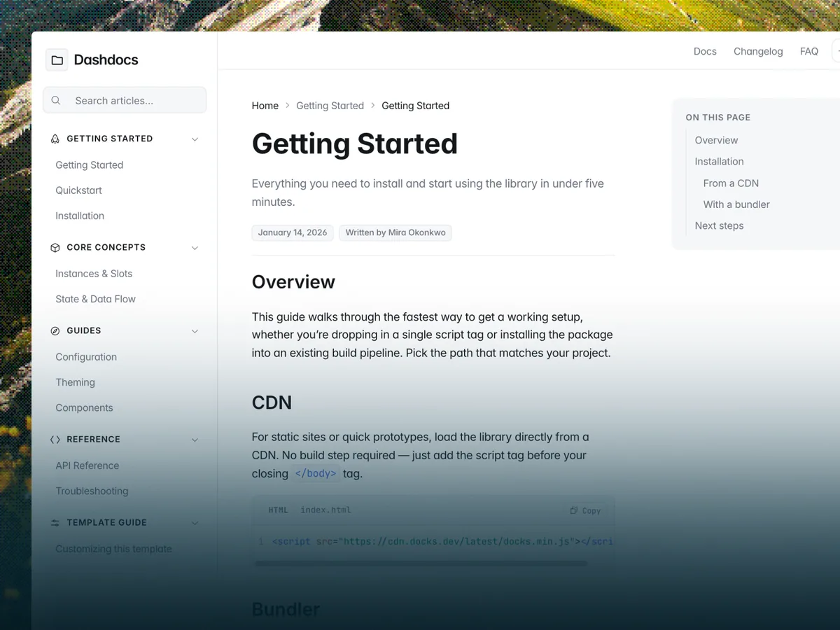Click the Written by Mira Okonkwo badge

coord(395,232)
